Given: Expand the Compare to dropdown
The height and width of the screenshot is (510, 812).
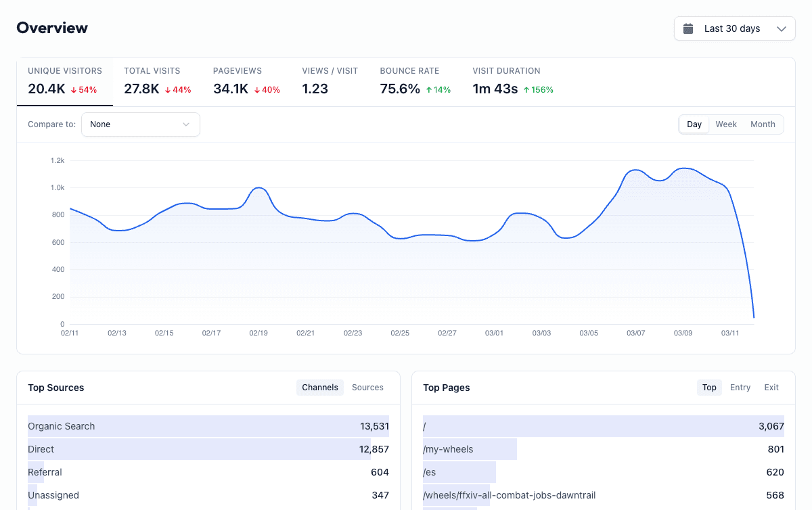Looking at the screenshot, I should (140, 124).
